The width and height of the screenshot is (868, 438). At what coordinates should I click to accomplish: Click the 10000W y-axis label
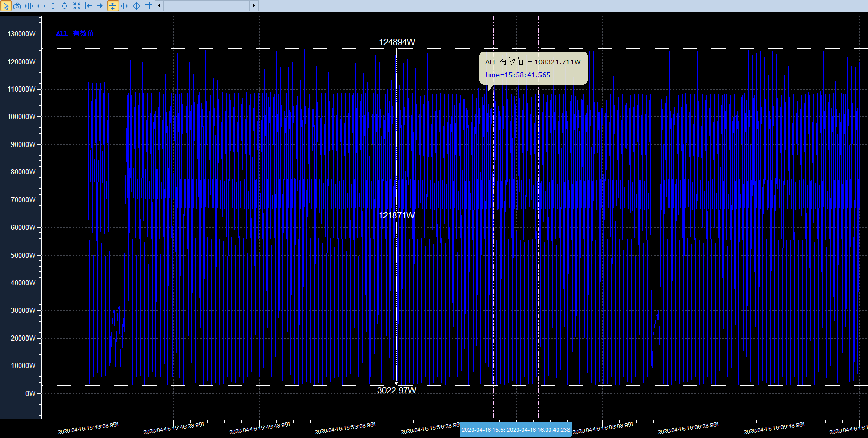(x=23, y=366)
